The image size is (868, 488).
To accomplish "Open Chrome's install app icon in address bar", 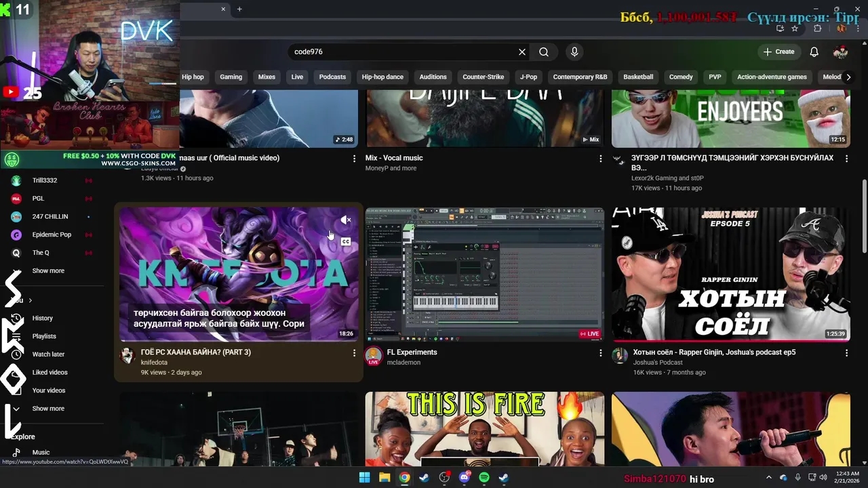I will pos(780,28).
